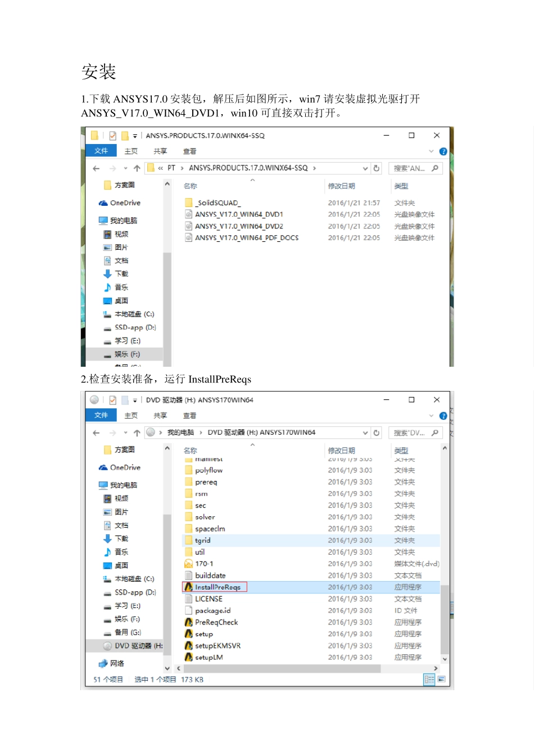Screen dimensions: 534x756
Task: Open recent locations dropdown in ANSYS.PRODUCTS window
Action: pos(125,168)
